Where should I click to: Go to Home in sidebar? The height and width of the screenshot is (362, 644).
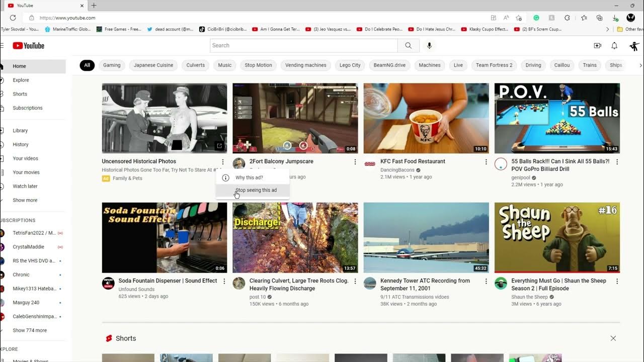[33, 66]
